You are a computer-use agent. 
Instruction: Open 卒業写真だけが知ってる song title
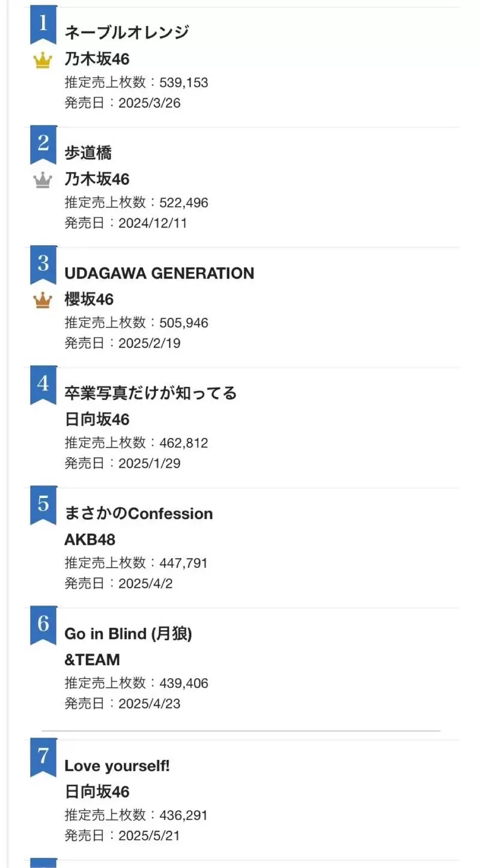click(x=151, y=393)
